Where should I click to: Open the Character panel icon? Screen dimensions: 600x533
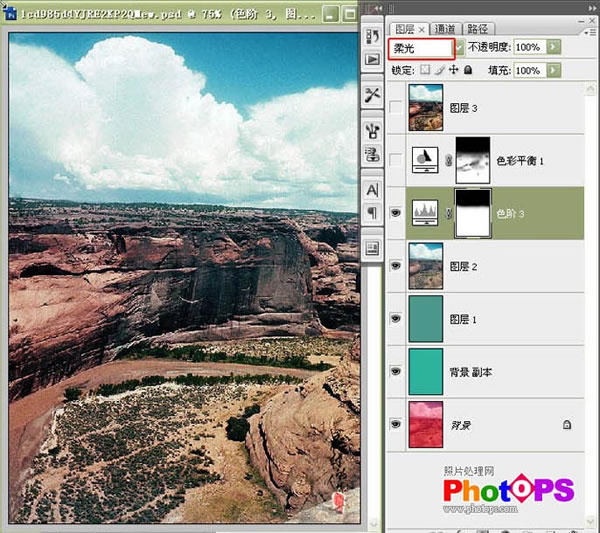click(372, 190)
